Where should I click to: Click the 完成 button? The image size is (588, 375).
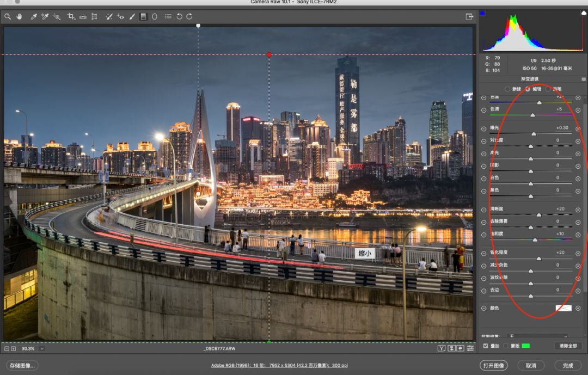point(568,366)
